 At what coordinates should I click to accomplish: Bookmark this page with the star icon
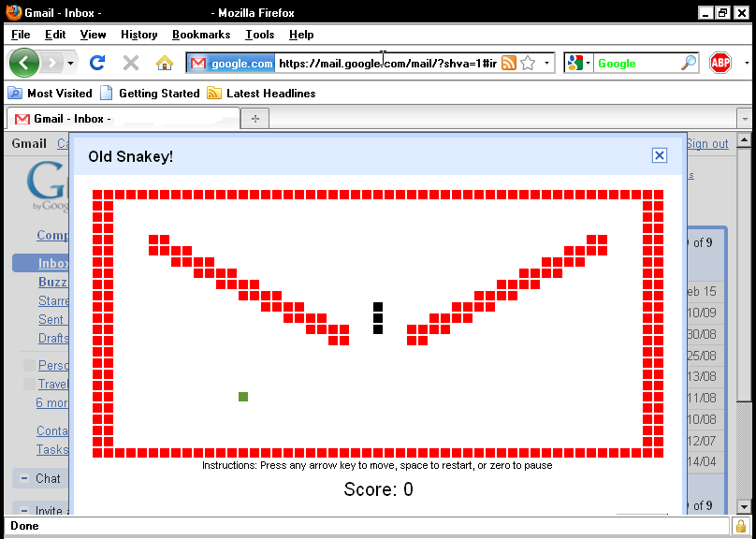(528, 63)
